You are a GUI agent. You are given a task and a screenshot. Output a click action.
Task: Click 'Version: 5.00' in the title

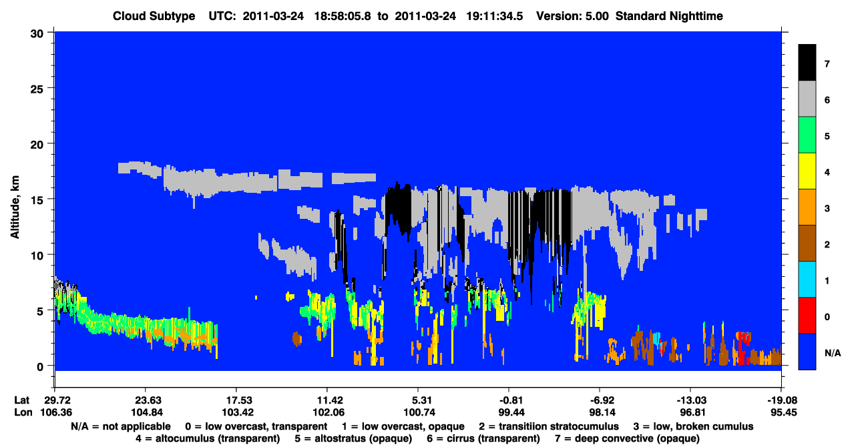point(572,16)
